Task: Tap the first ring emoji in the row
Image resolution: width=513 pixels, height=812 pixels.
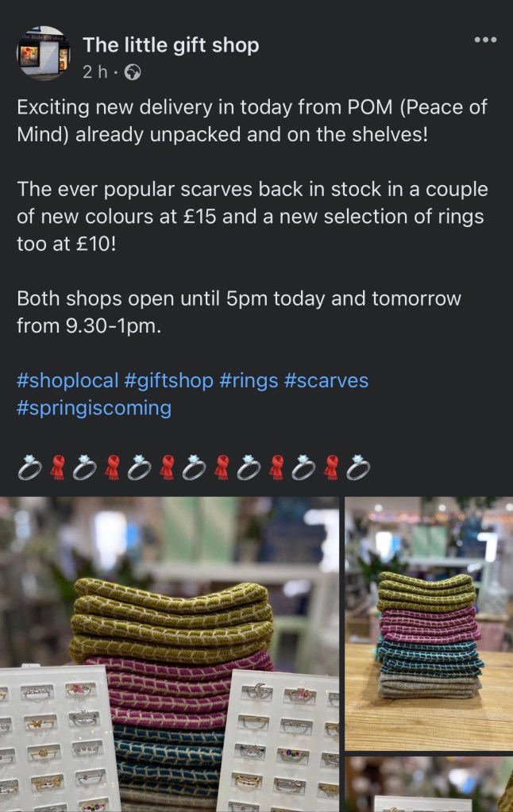Action: coord(30,467)
